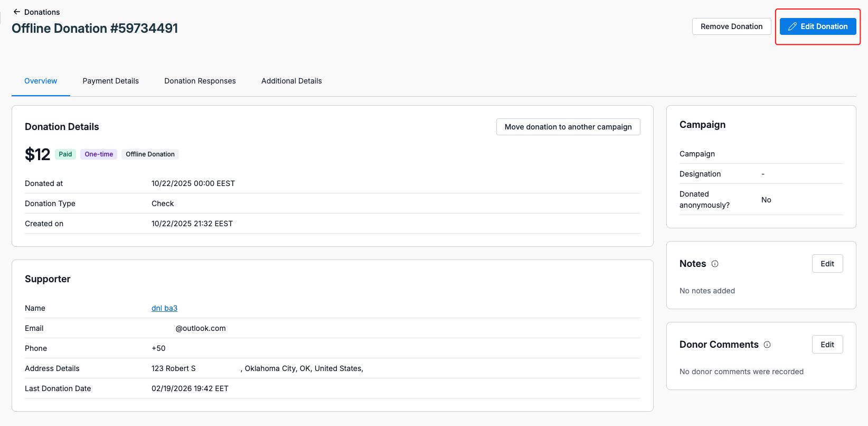Click the Supporter section heading
The image size is (868, 426).
tap(48, 279)
